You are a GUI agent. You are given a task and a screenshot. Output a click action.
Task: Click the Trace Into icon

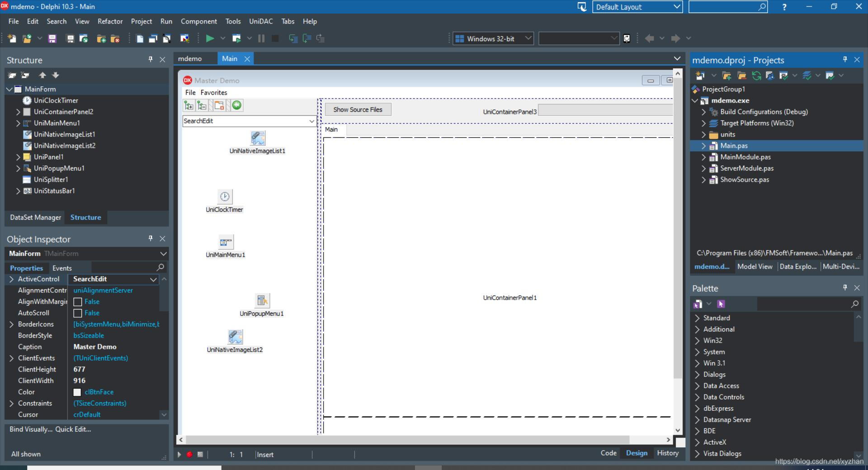click(x=293, y=38)
